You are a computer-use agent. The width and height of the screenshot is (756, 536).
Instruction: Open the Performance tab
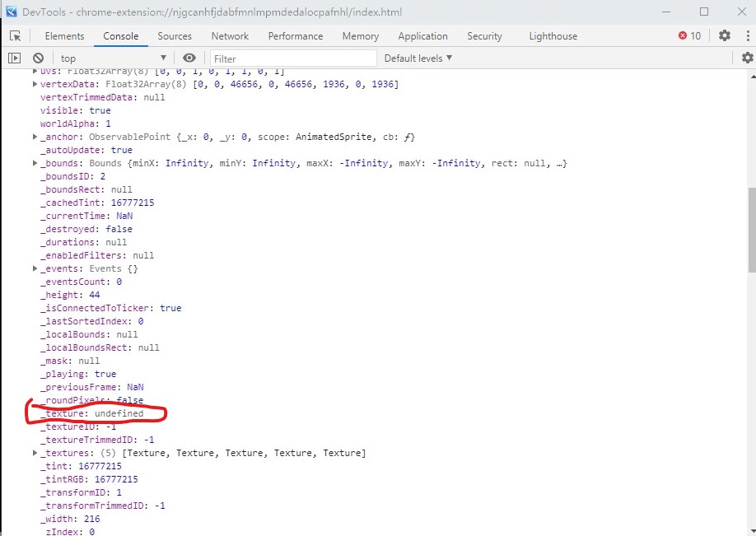(x=296, y=36)
